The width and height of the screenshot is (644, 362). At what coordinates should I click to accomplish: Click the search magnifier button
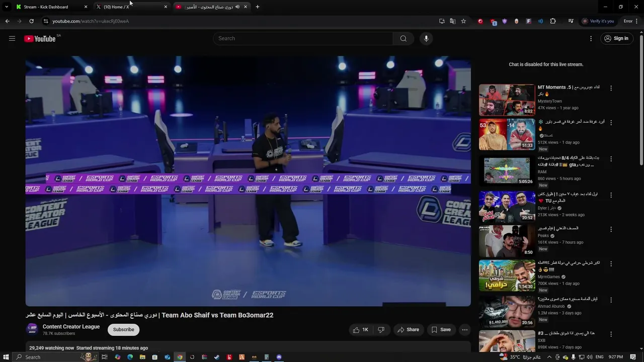[403, 38]
